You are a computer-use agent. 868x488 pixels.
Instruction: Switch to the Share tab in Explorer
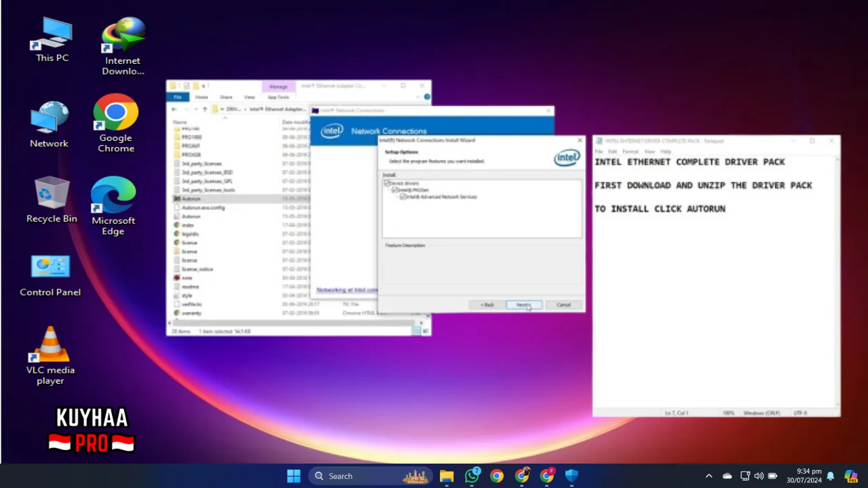coord(226,97)
